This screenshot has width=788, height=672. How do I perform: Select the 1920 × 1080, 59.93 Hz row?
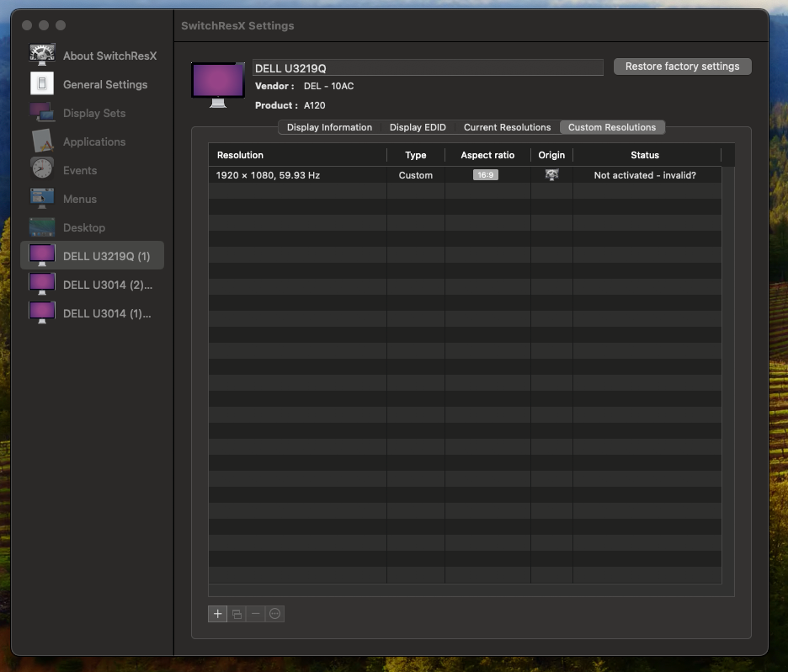[x=465, y=175]
